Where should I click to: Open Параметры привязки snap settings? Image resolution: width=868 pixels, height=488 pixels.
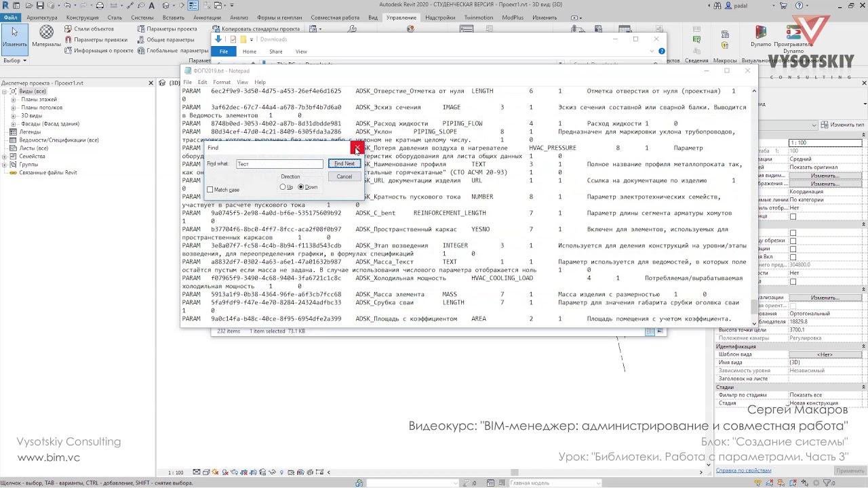point(96,40)
